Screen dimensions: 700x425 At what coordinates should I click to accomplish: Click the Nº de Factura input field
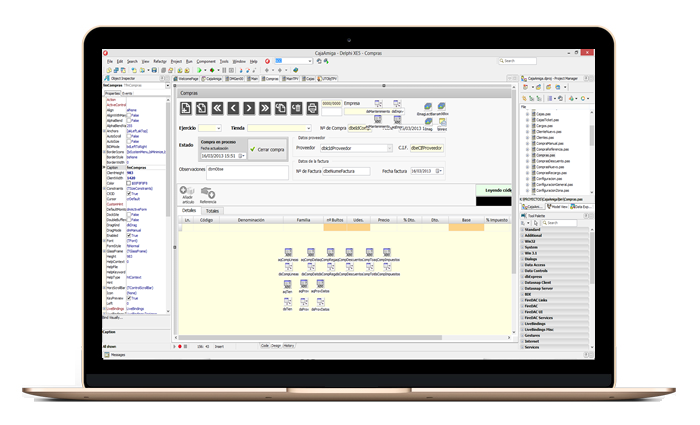point(347,171)
